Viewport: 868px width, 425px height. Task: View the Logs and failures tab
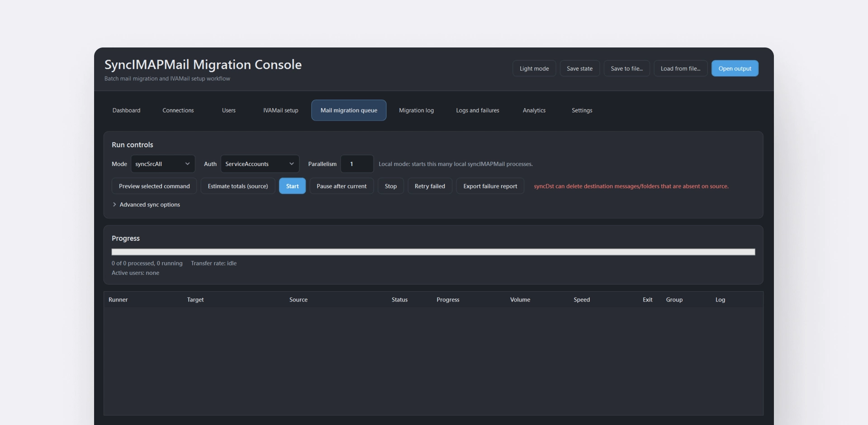(477, 110)
